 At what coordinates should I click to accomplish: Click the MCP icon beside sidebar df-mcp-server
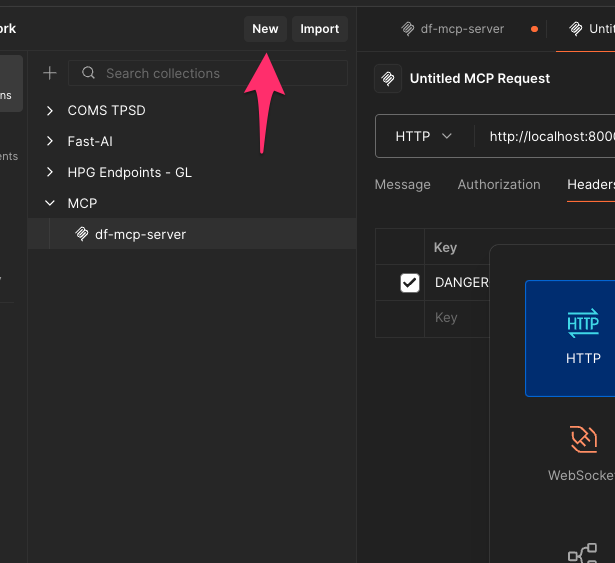pyautogui.click(x=82, y=234)
